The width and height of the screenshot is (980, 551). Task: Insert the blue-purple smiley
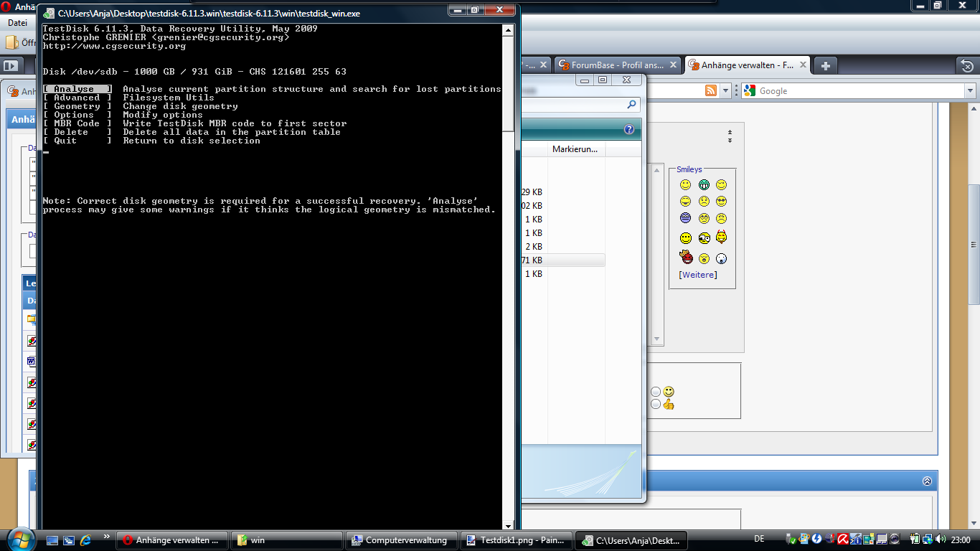(685, 218)
